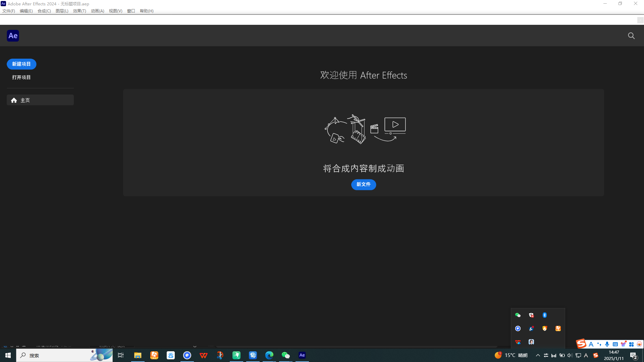This screenshot has height=362, width=644.
Task: Open Sogou soft keyboard icon
Action: click(615, 344)
